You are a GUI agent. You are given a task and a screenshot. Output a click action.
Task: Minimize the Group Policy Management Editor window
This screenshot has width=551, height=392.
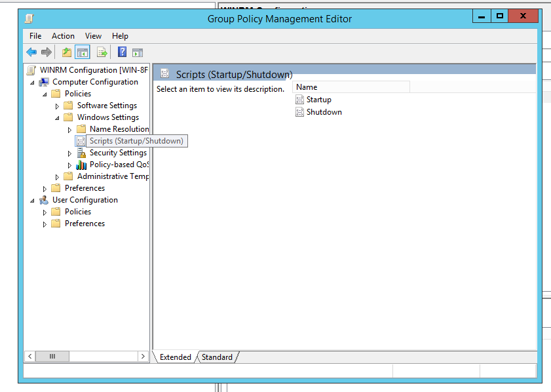point(482,16)
